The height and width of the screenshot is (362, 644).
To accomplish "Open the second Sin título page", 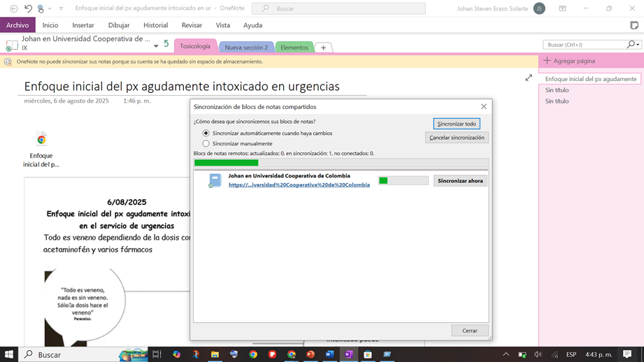I will [x=557, y=101].
